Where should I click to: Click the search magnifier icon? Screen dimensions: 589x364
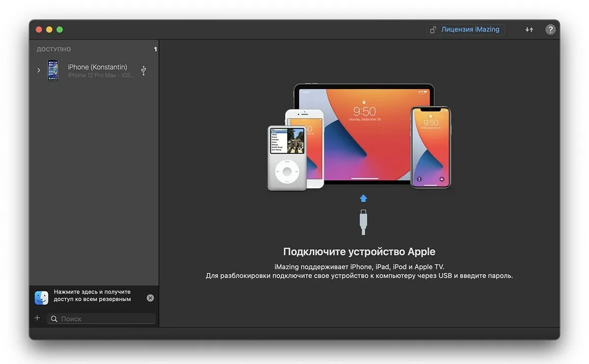(x=54, y=319)
